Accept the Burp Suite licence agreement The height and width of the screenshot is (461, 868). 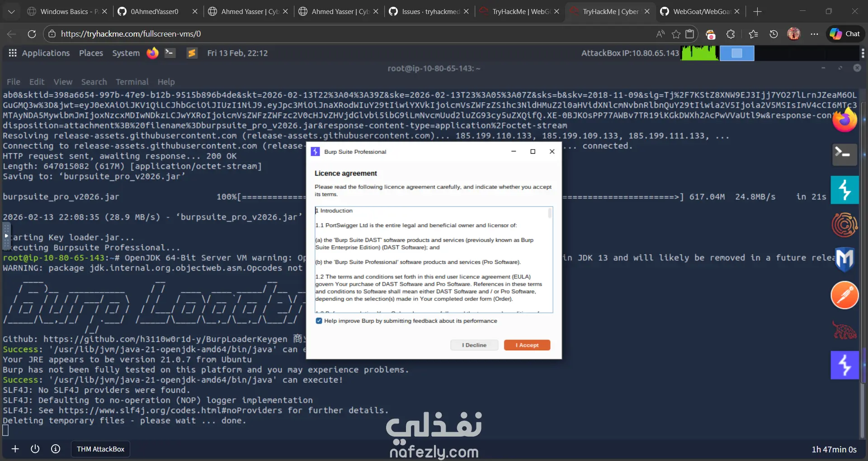[527, 345]
